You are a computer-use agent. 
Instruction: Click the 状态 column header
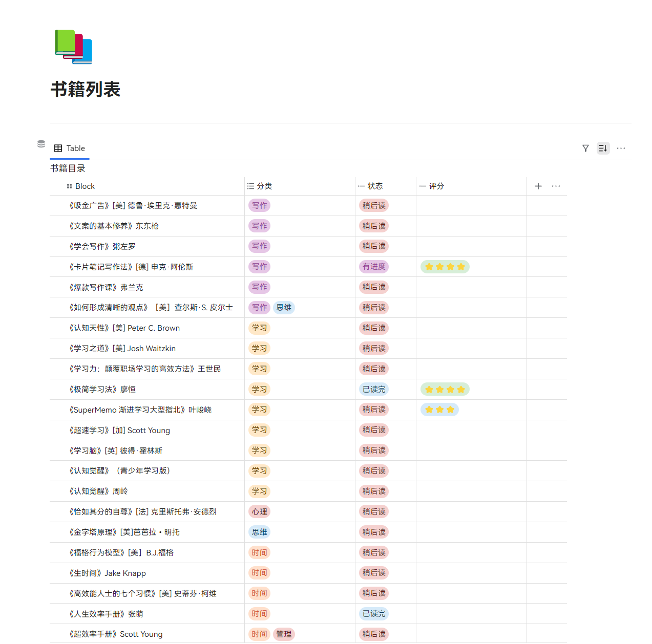(386, 186)
